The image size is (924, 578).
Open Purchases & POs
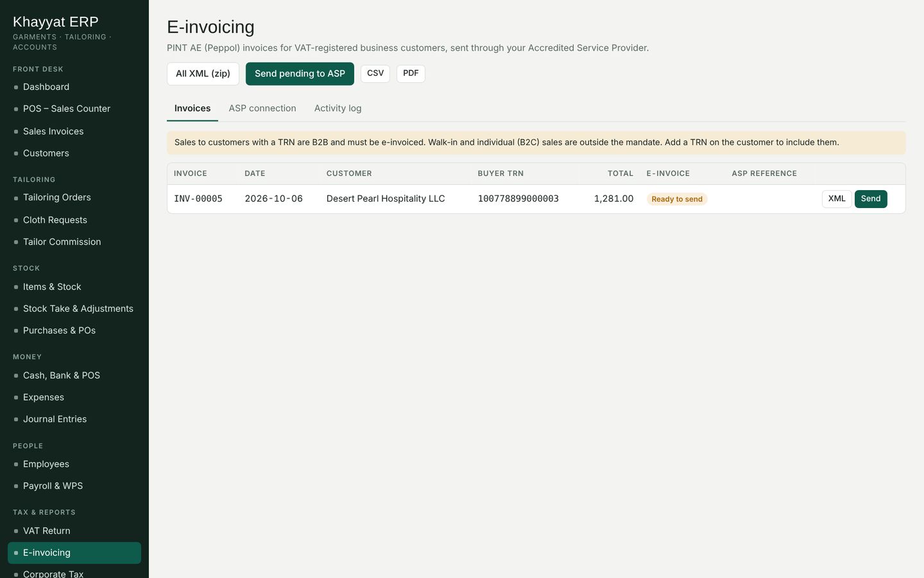[74, 330]
